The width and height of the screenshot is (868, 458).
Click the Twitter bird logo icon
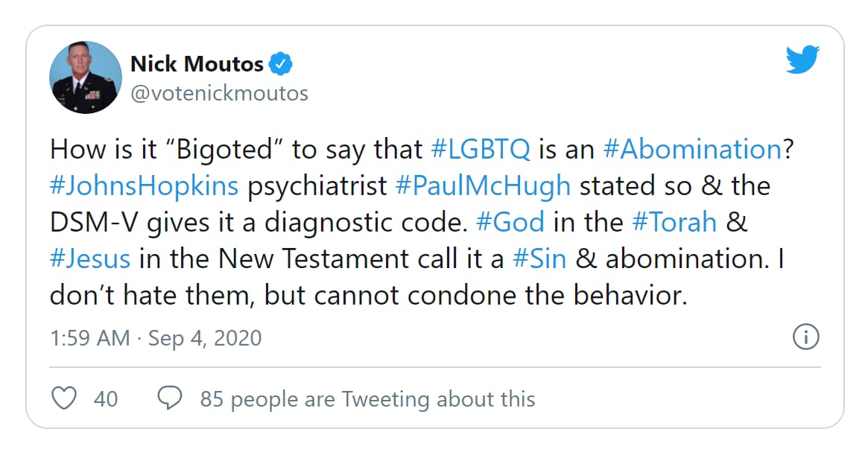(802, 59)
